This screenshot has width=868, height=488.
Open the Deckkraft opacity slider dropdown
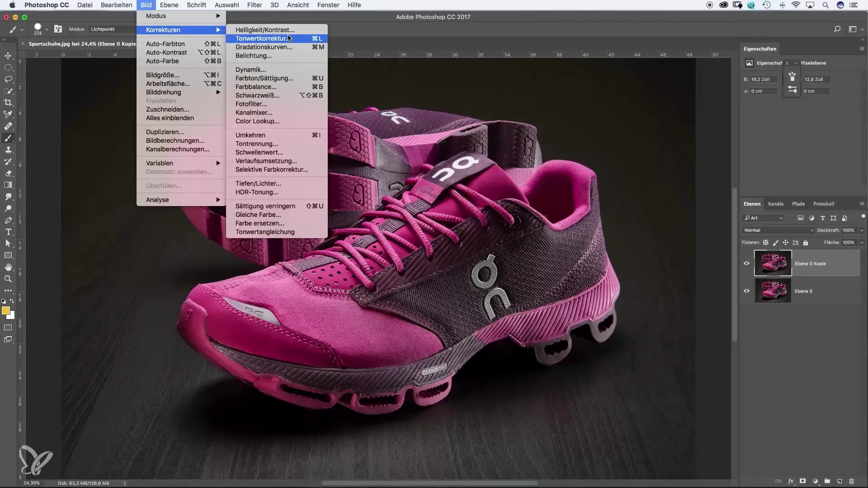[862, 230]
